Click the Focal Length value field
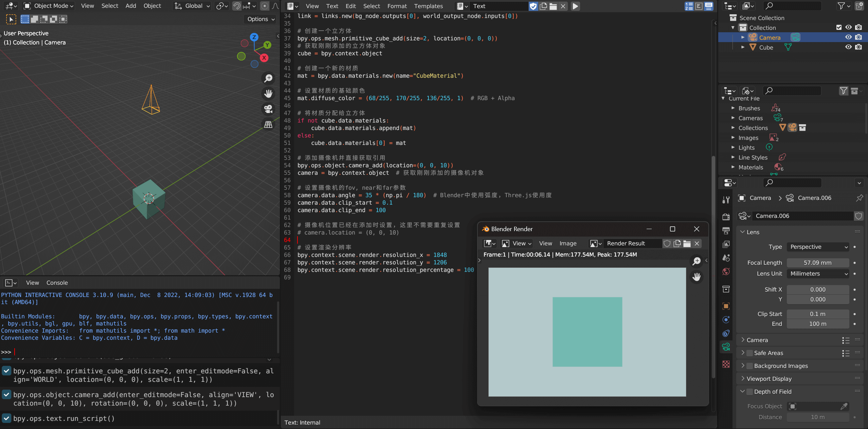Viewport: 868px width, 429px height. pos(818,263)
